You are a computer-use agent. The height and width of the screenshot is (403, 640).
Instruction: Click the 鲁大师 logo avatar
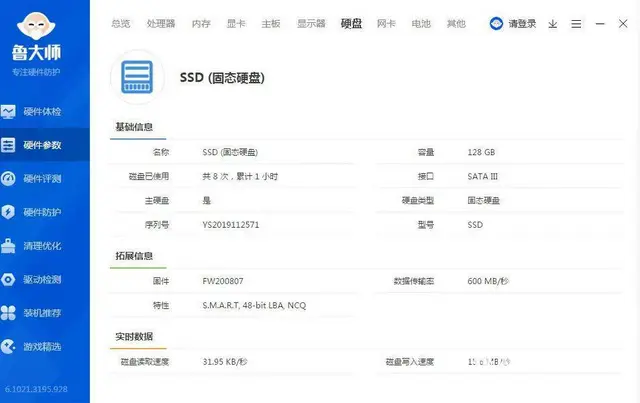point(36,25)
